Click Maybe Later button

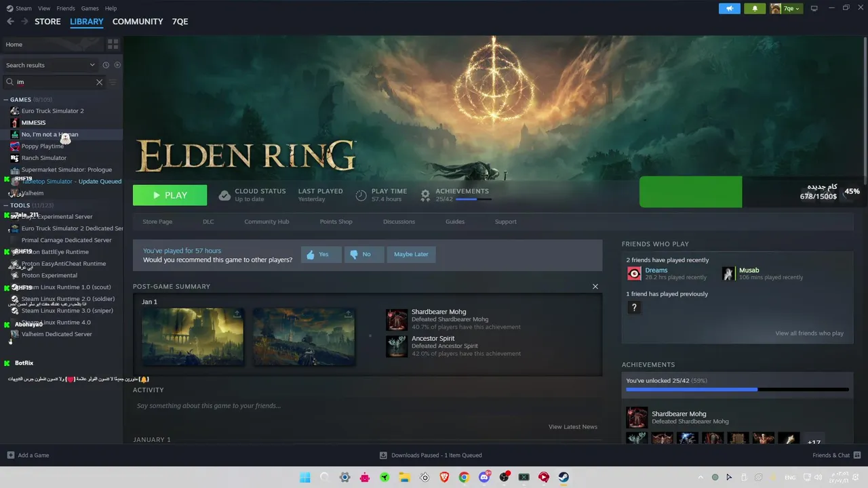click(411, 254)
